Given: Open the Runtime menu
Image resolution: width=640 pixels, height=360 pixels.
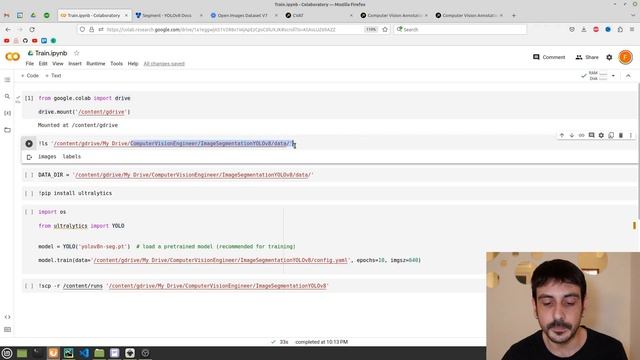Looking at the screenshot, I should click(96, 64).
